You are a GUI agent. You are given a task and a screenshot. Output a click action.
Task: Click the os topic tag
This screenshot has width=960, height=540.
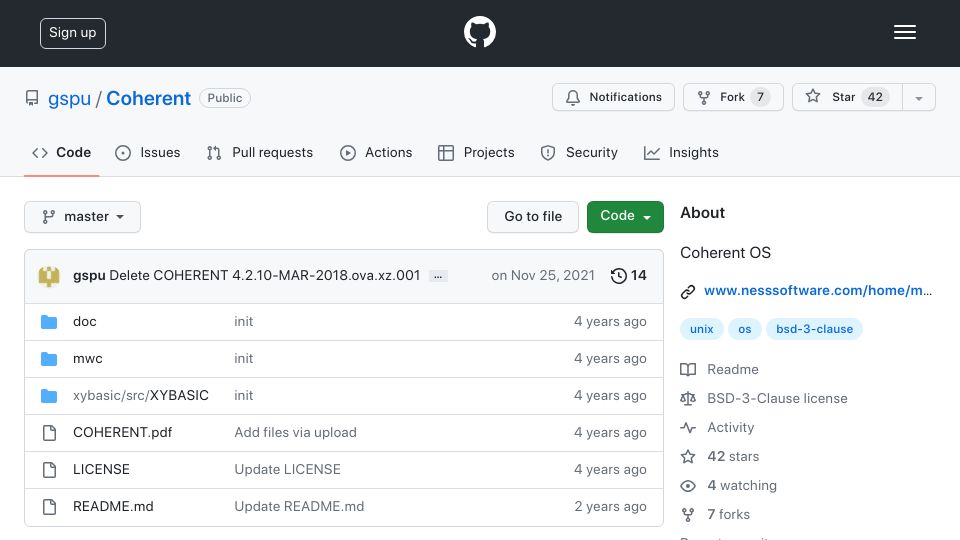744,329
